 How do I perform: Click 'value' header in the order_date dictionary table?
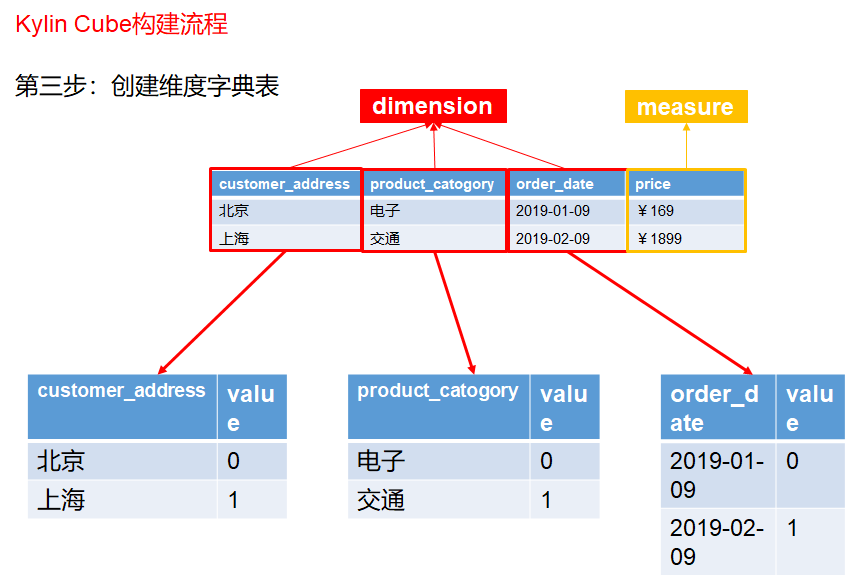810,408
